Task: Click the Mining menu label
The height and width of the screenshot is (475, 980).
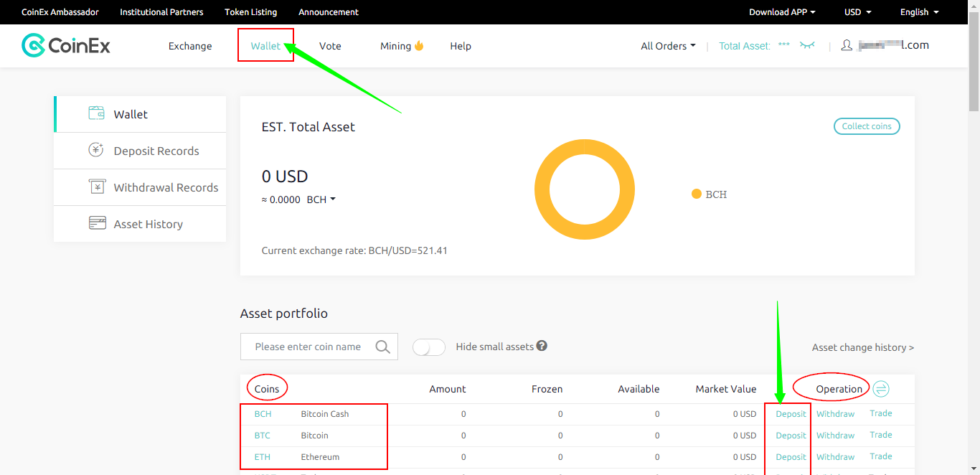Action: (x=395, y=46)
